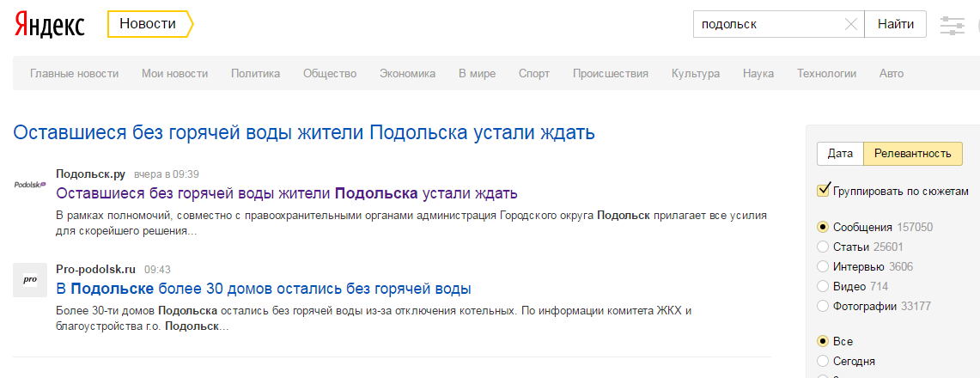Click the Pro-podolsk.ru source icon
Screen dimensions: 980x378
coord(30,280)
